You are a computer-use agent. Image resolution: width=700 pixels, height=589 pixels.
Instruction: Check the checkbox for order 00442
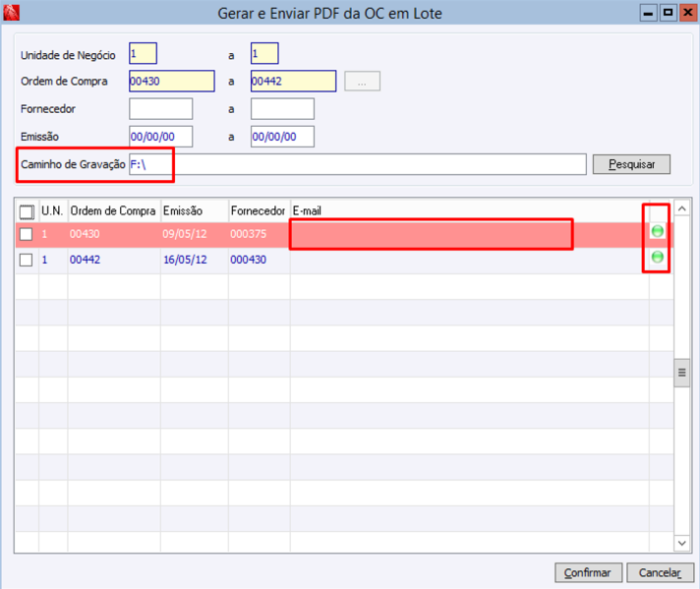pos(26,260)
